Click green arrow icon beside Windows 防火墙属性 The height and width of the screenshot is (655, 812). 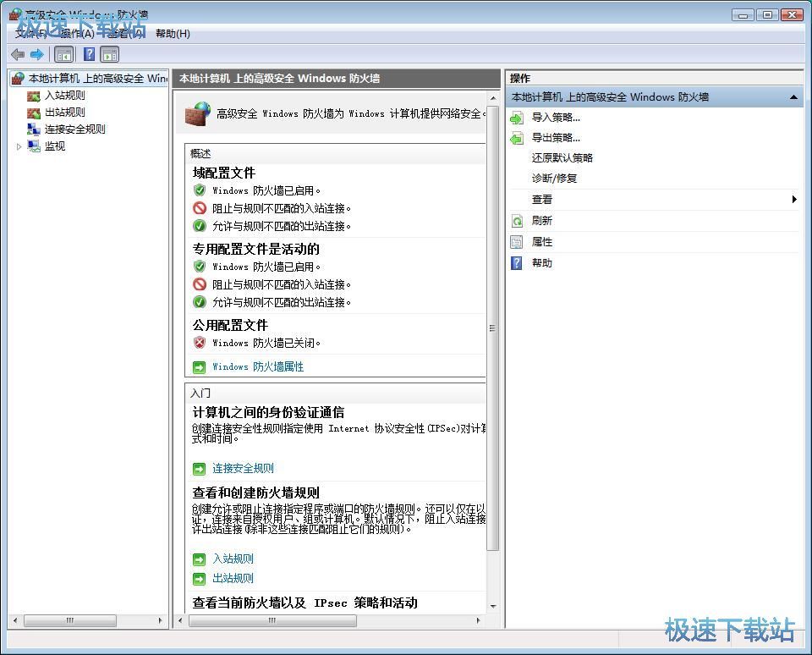tap(199, 367)
